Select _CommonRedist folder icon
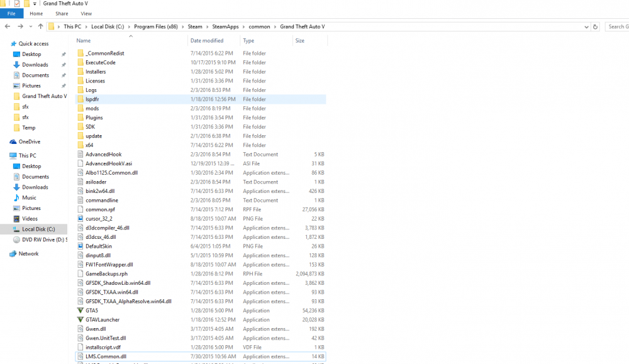Viewport: 629px width, 364px height. point(81,53)
